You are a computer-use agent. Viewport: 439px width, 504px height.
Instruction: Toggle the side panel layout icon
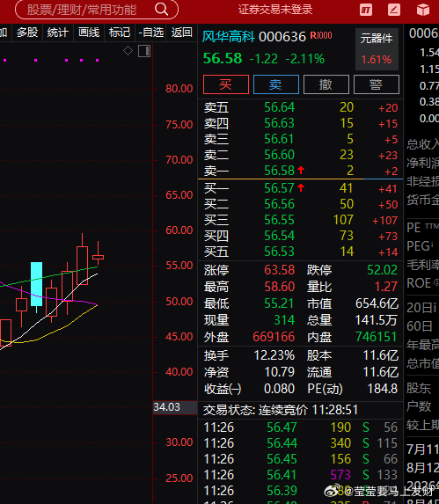[x=144, y=51]
